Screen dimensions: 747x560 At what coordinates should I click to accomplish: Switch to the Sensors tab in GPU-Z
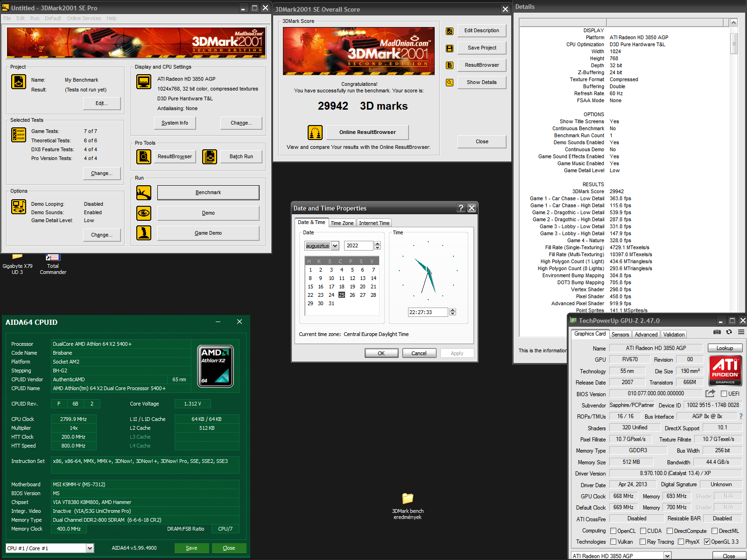[x=620, y=334]
